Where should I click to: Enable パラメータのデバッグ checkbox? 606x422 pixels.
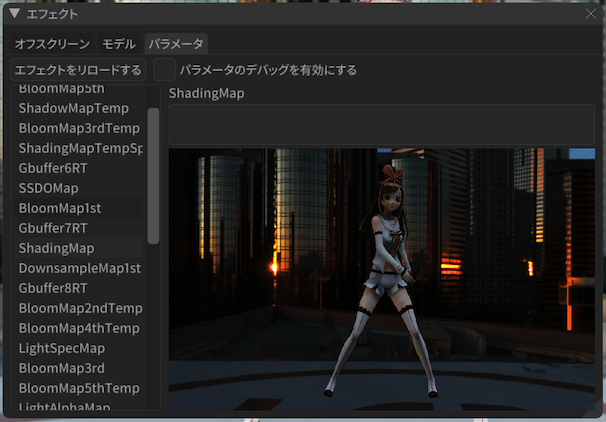click(x=164, y=70)
